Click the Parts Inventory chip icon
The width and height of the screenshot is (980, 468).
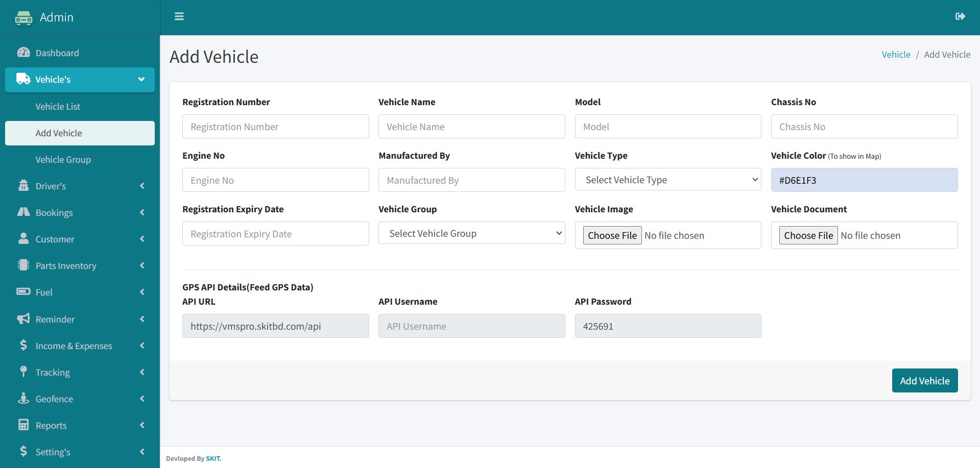tap(23, 265)
